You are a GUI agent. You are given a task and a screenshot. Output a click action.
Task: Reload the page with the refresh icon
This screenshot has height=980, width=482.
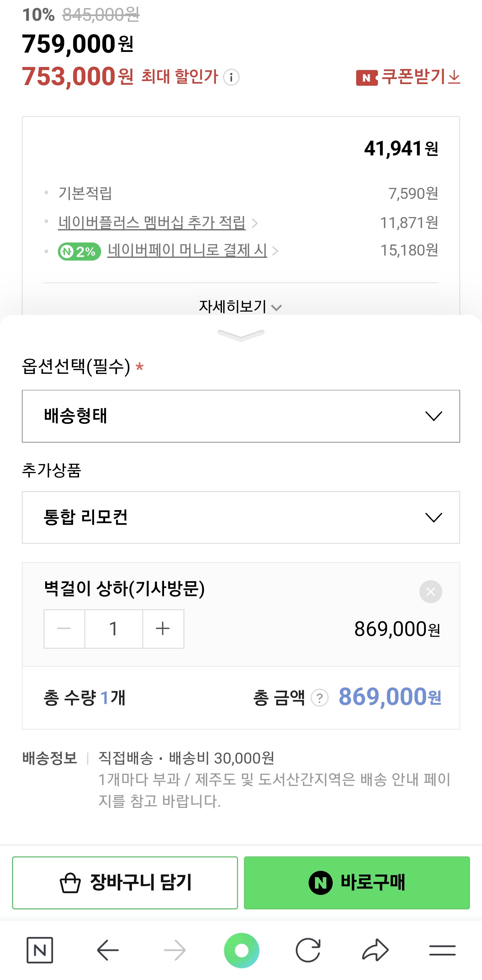[x=308, y=950]
